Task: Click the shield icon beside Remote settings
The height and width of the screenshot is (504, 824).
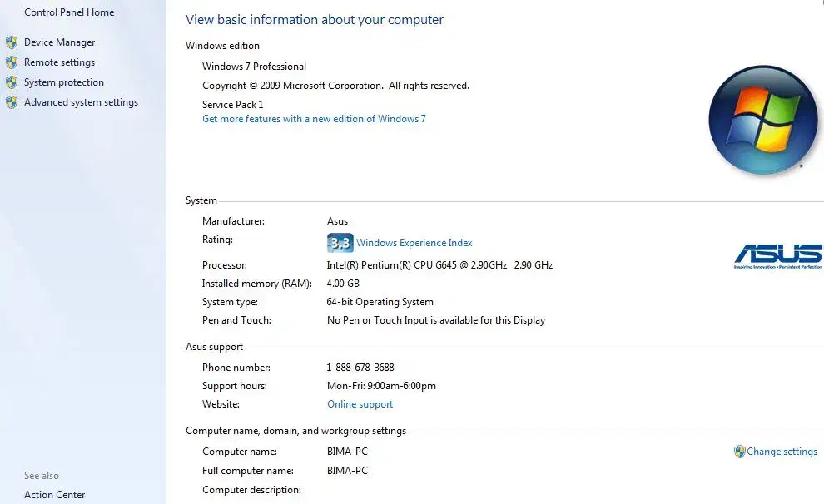Action: 12,62
